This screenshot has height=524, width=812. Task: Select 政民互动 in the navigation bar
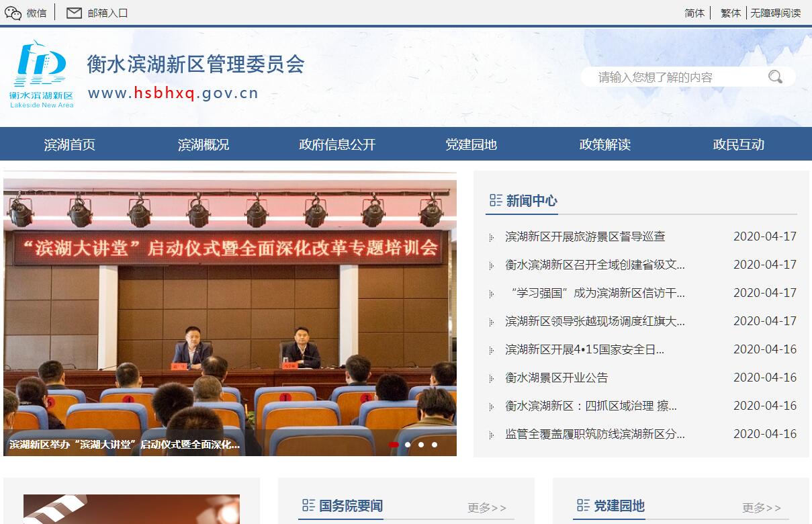tap(738, 144)
